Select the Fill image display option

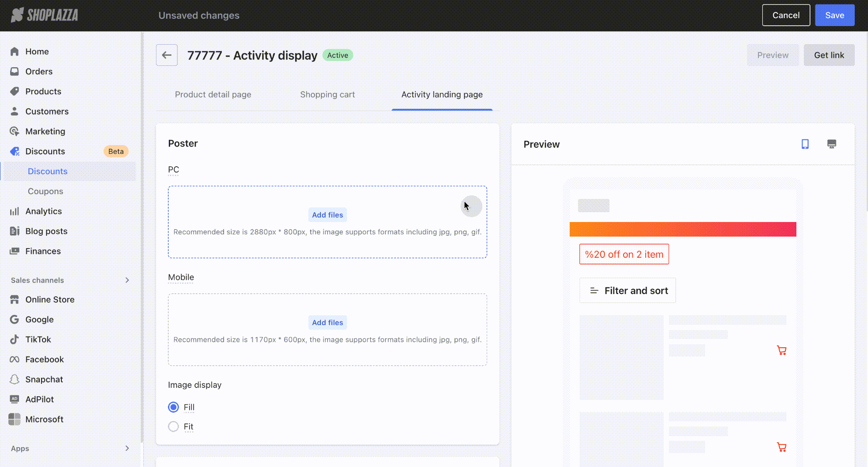coord(174,407)
